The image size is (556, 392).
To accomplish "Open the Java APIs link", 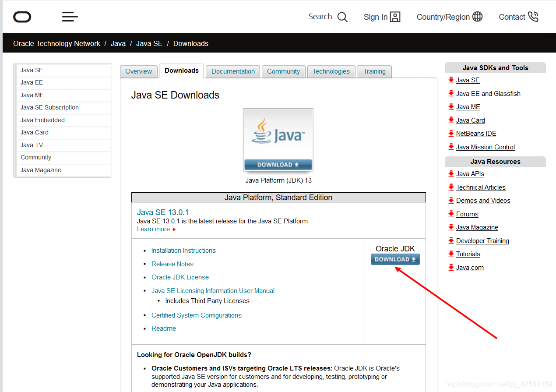I will coord(470,174).
